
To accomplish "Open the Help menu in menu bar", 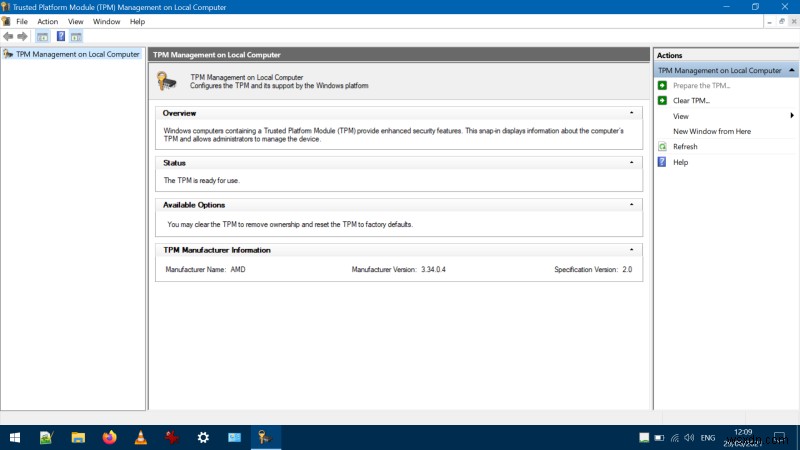I will click(x=137, y=21).
